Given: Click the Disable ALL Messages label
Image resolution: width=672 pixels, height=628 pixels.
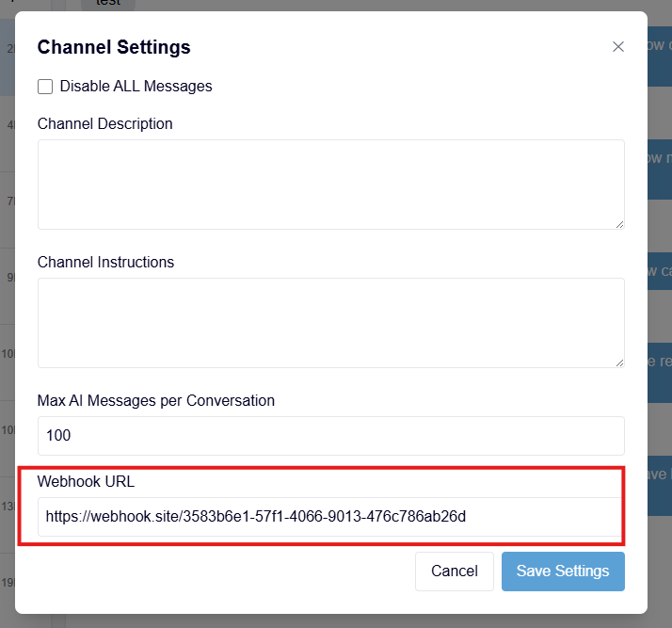Looking at the screenshot, I should point(136,87).
